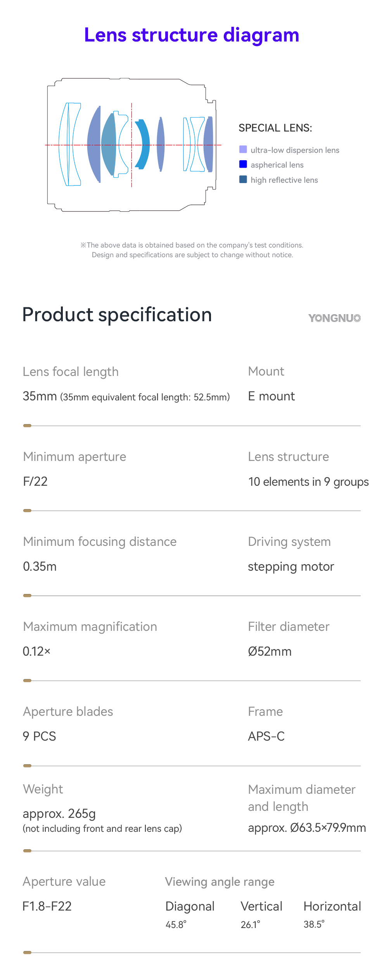Click the E mount value text
The width and height of the screenshot is (384, 980).
(x=272, y=396)
